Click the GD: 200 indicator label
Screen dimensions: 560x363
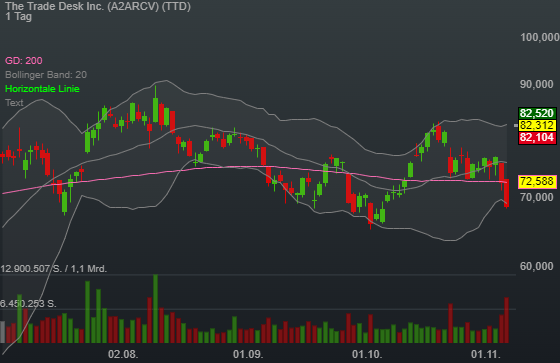tap(24, 60)
